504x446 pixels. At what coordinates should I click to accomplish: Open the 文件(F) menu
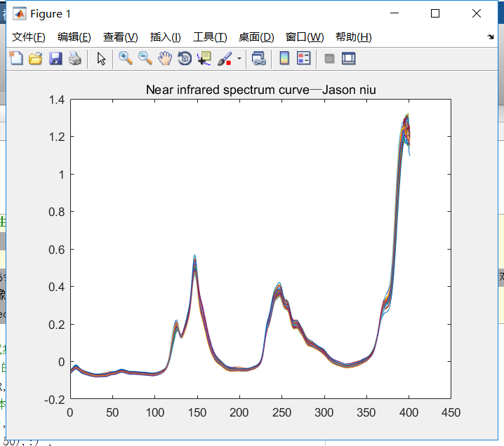click(x=29, y=37)
